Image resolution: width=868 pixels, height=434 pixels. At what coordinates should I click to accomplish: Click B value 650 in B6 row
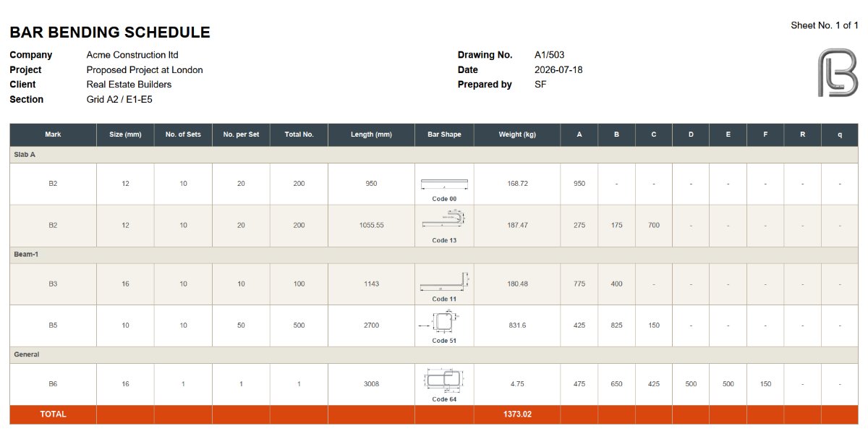click(x=616, y=384)
